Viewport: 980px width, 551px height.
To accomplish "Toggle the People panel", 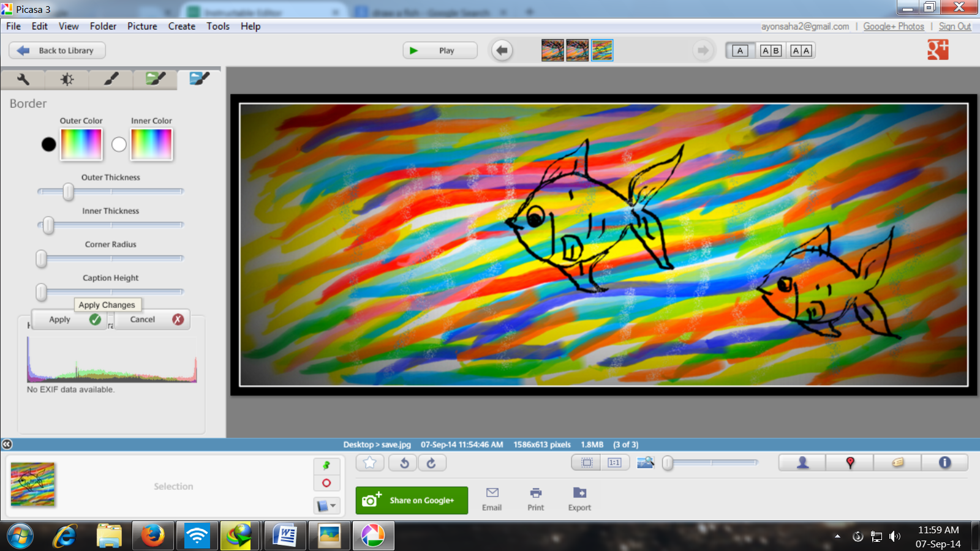I will [x=802, y=463].
